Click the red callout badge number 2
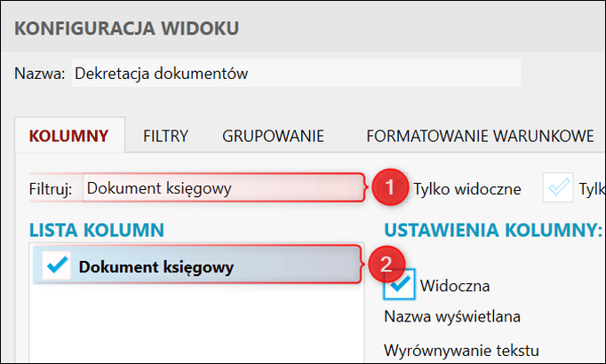Viewport: 606px width, 364px height. 387,265
